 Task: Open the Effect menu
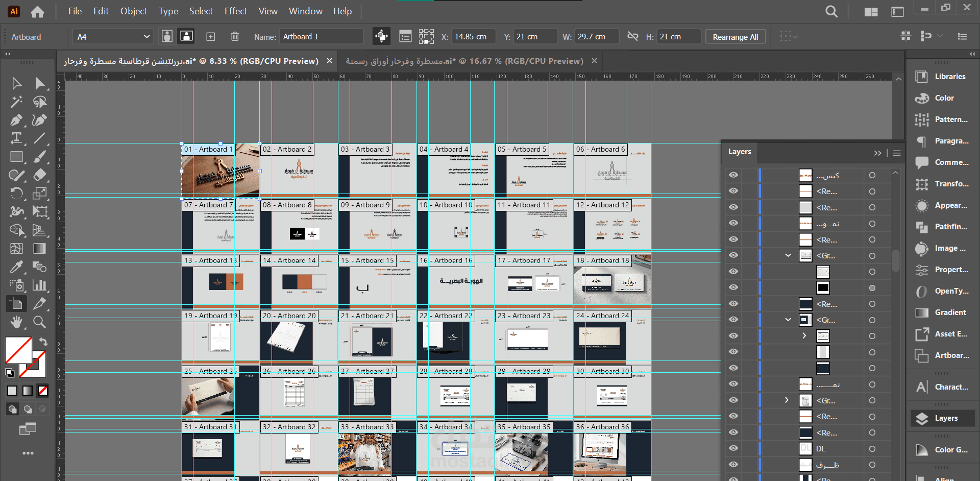[x=235, y=11]
